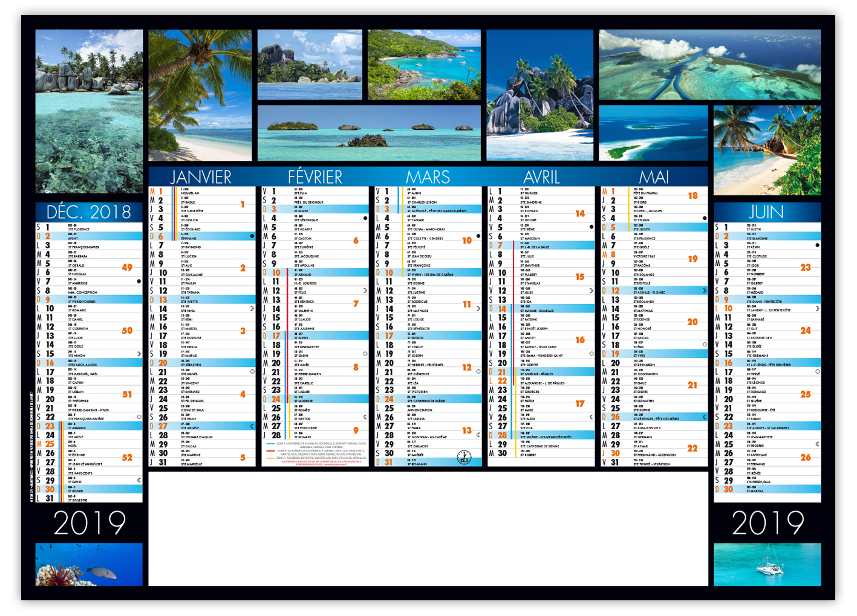Click week number 12 in Mars
This screenshot has width=857, height=616.
point(467,367)
